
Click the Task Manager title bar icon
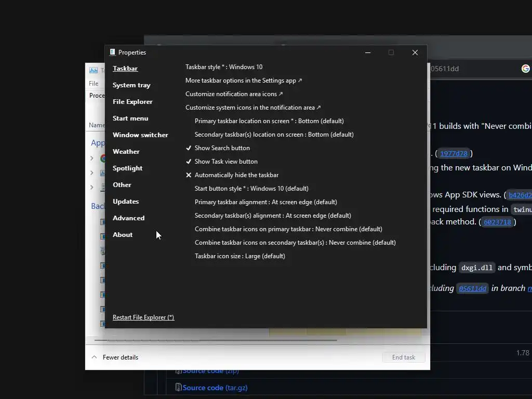click(x=94, y=70)
